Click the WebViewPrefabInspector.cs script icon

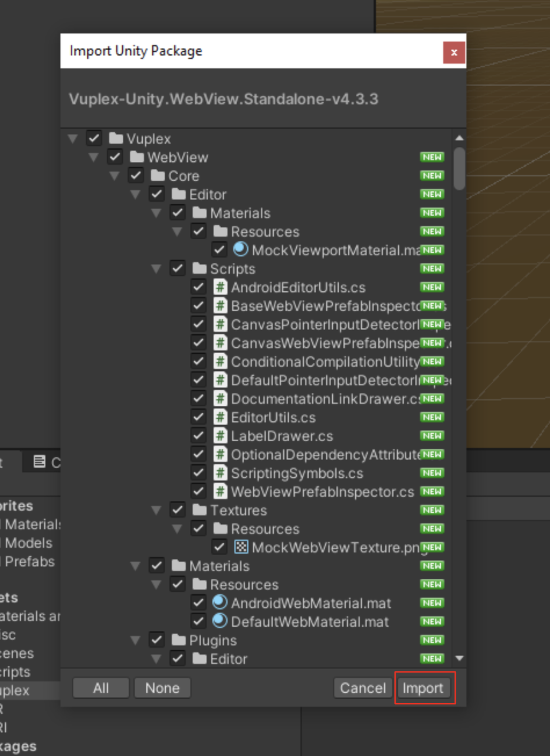pos(220,491)
